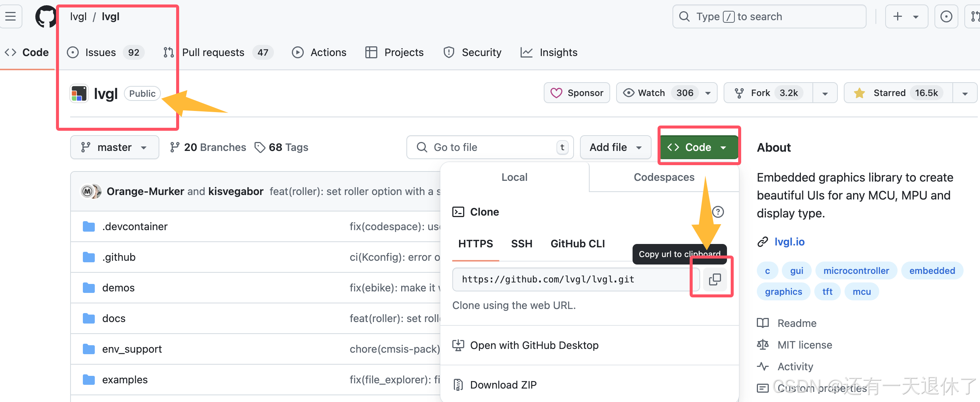Switch to the Local tab
The height and width of the screenshot is (402, 980).
coord(514,177)
